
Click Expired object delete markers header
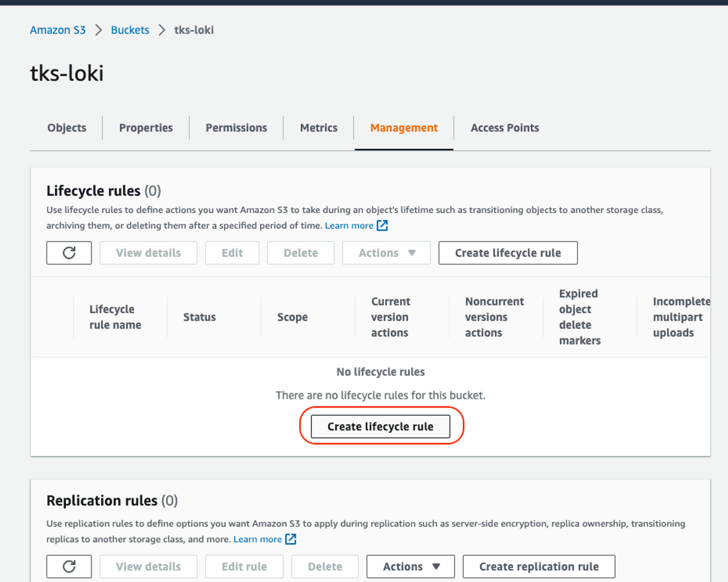coord(580,317)
